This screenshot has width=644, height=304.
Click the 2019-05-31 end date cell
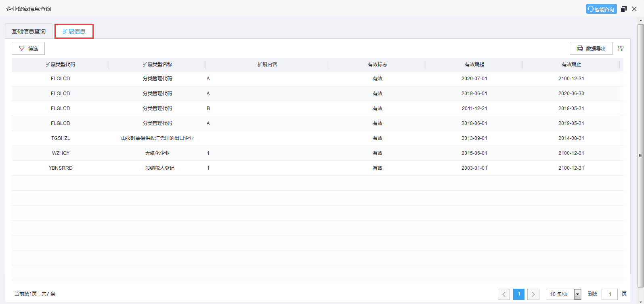point(571,123)
